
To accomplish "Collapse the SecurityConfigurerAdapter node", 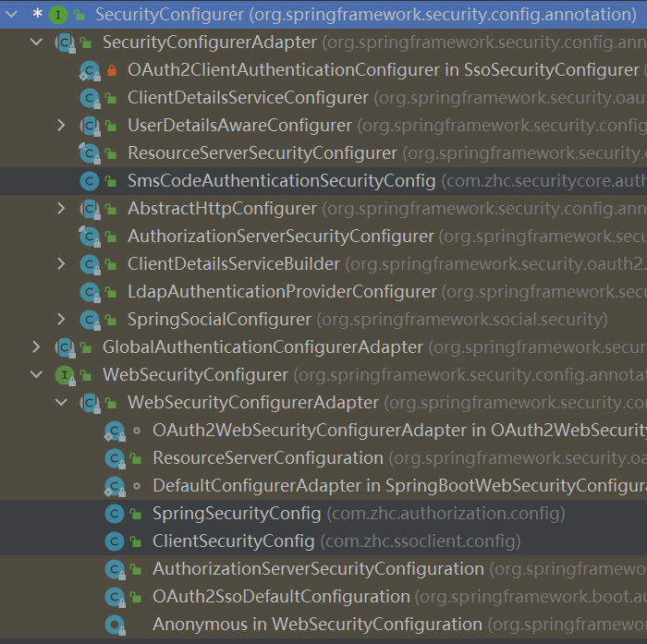I will click(36, 43).
